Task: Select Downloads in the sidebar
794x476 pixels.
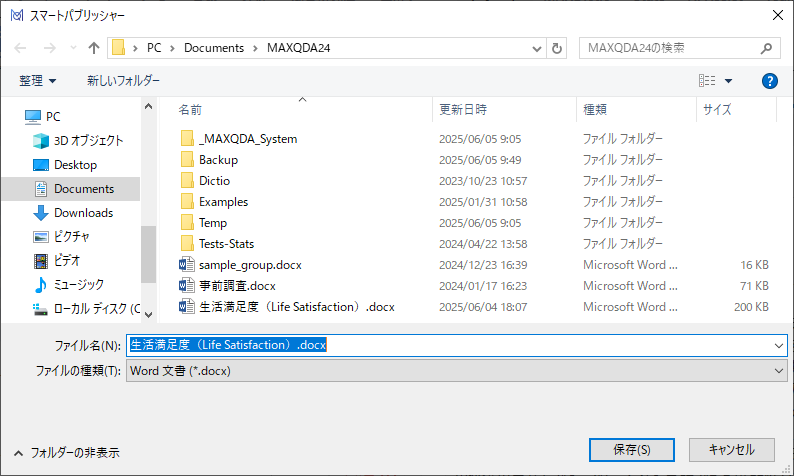Action: pyautogui.click(x=83, y=213)
